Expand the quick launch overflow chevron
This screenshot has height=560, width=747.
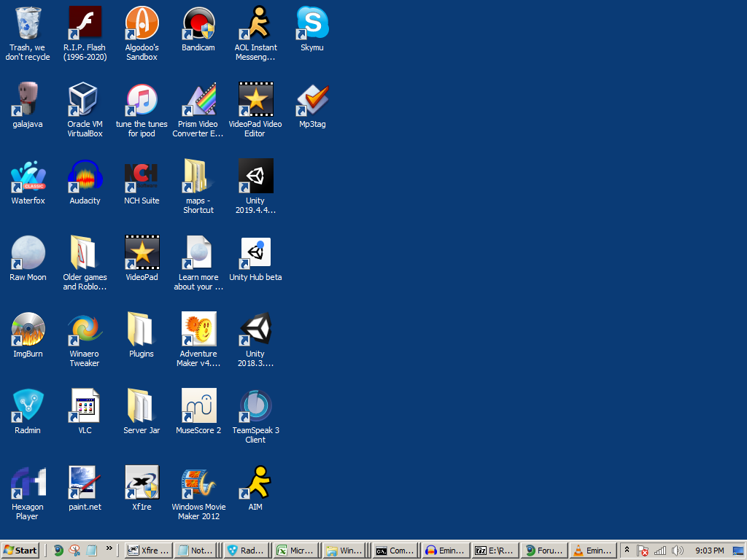click(109, 548)
